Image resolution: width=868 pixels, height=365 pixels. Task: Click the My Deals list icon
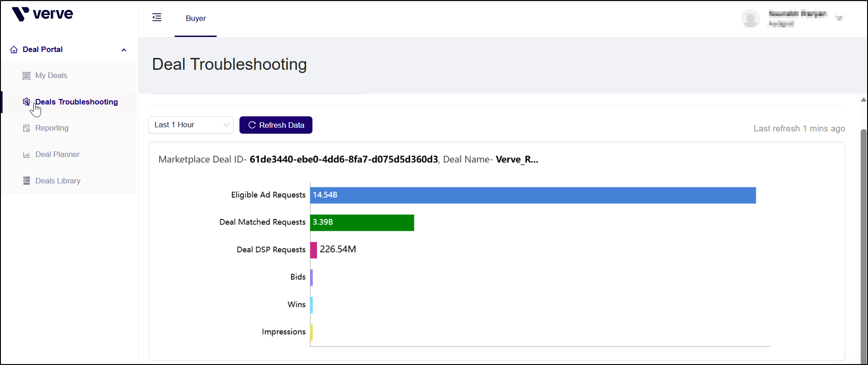26,76
